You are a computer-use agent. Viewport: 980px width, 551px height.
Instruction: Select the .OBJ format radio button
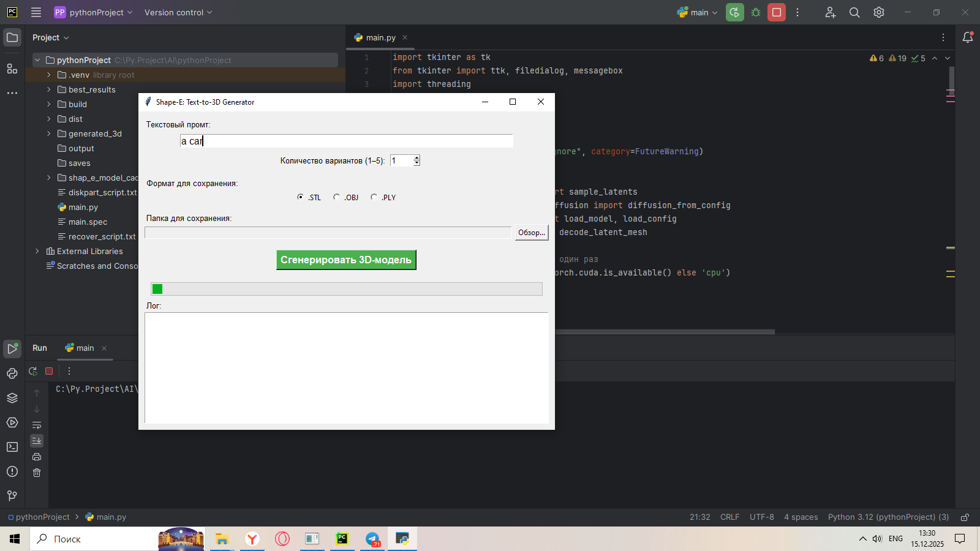coord(336,197)
